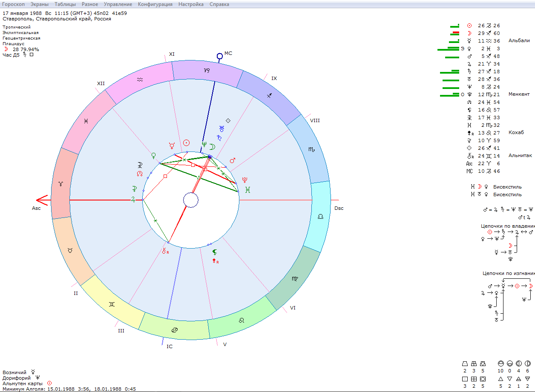Screen dimensions: 535x392
Task: Click the Libra sign on zodiac ring
Action: pyautogui.click(x=320, y=216)
